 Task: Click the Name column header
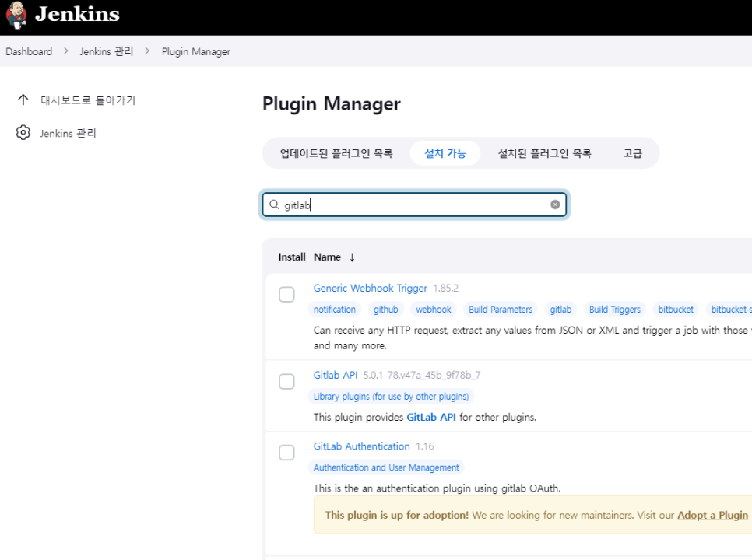click(327, 257)
